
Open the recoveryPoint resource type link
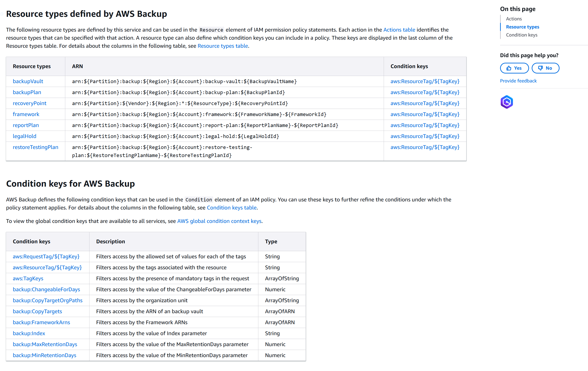coord(30,103)
